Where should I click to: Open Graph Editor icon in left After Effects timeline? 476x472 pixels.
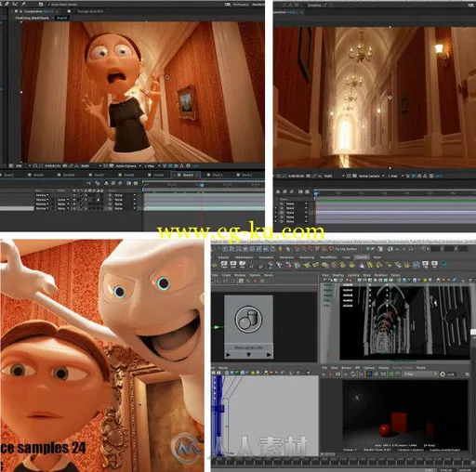click(136, 183)
